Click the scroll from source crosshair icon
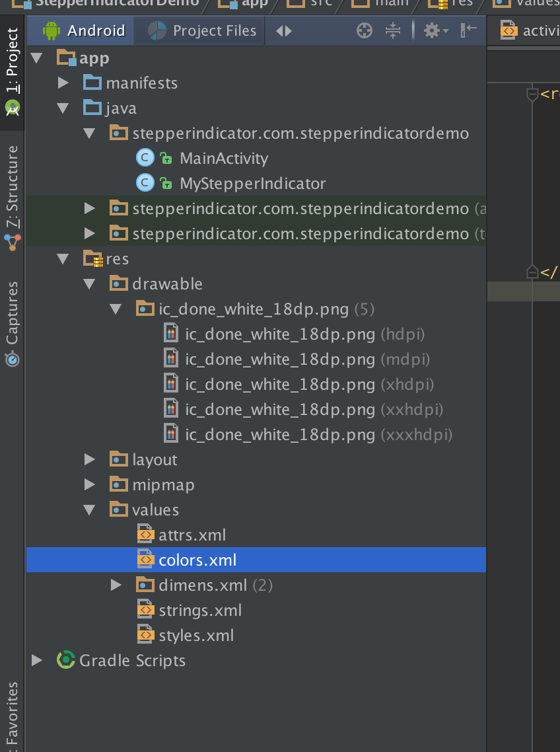 point(365,30)
